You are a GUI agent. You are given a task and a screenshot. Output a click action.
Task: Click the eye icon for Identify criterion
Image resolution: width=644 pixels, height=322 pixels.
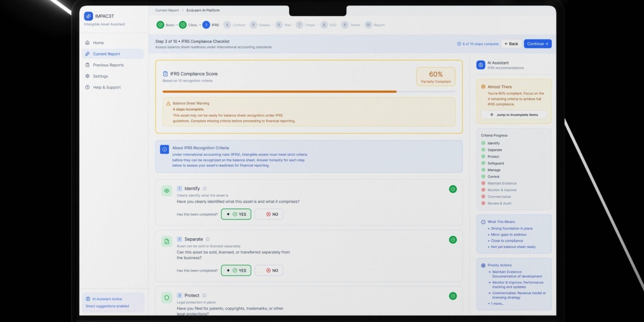point(166,191)
